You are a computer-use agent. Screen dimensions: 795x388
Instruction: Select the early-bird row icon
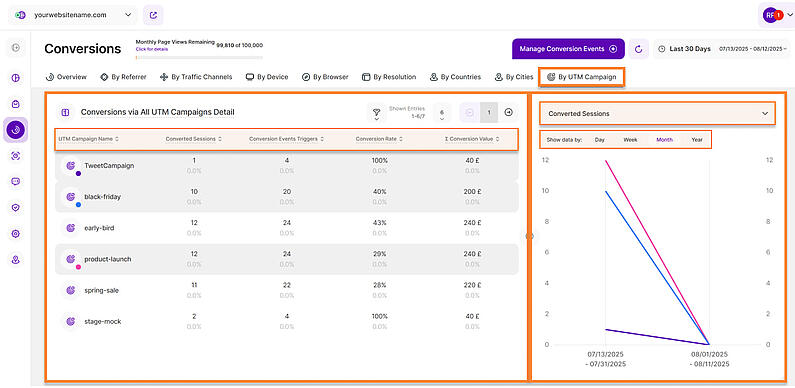coord(71,228)
